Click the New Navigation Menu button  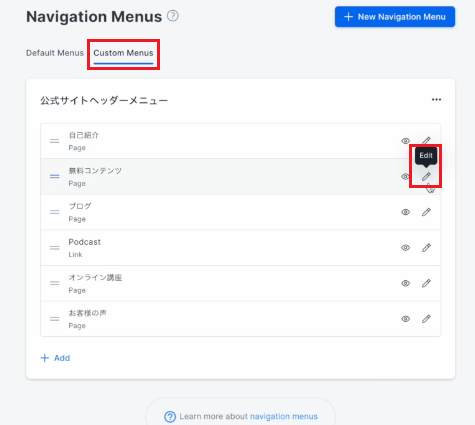(395, 17)
